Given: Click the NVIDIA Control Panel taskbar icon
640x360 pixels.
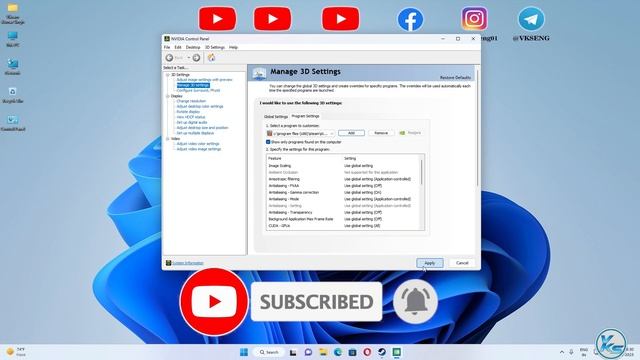Looking at the screenshot, I should 396,352.
